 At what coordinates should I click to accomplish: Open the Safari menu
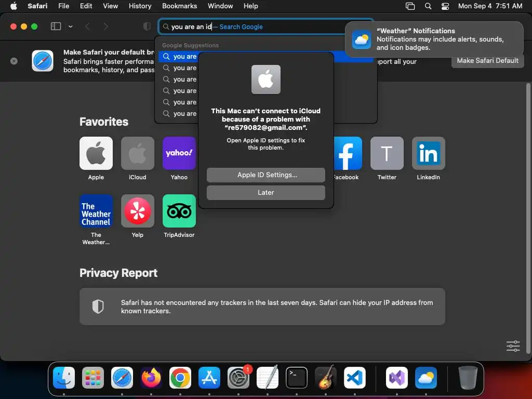[37, 6]
